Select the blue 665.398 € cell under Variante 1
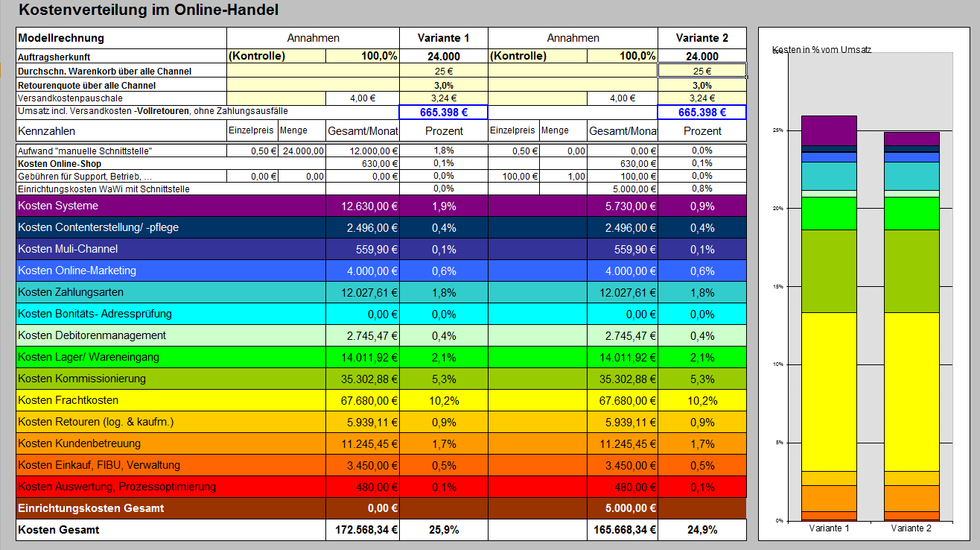Image resolution: width=980 pixels, height=550 pixels. tap(444, 113)
